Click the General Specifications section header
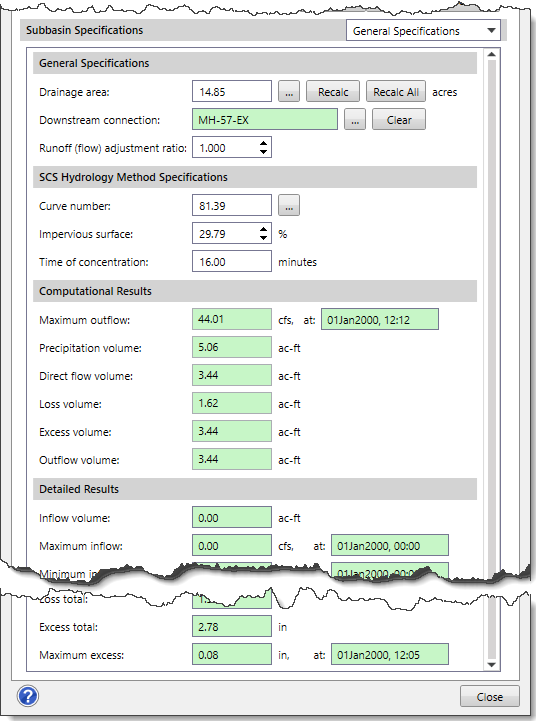Viewport: 536px width, 721px height. [255, 63]
